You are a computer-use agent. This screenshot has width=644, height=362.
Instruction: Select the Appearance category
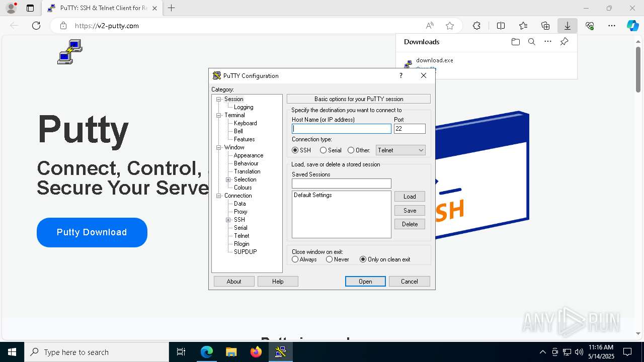(249, 155)
